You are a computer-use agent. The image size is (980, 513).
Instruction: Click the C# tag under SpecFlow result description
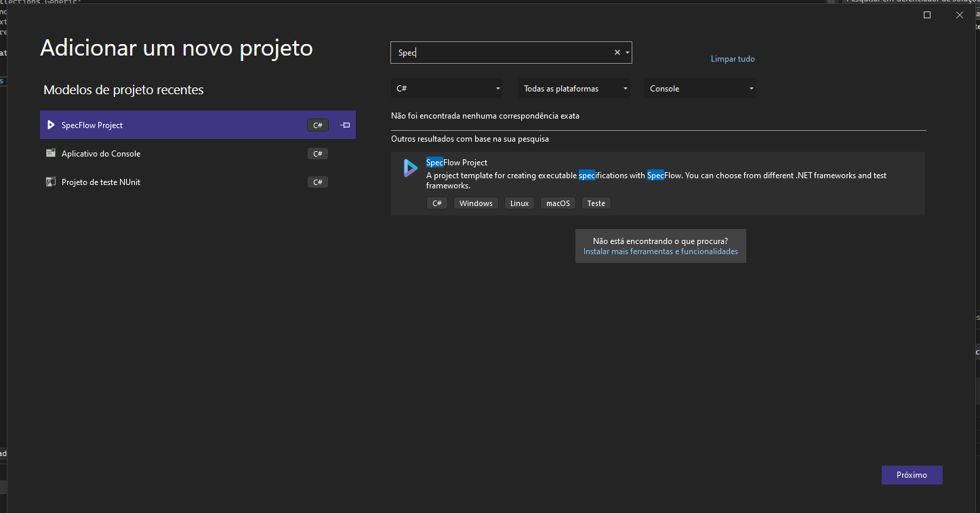pos(437,203)
